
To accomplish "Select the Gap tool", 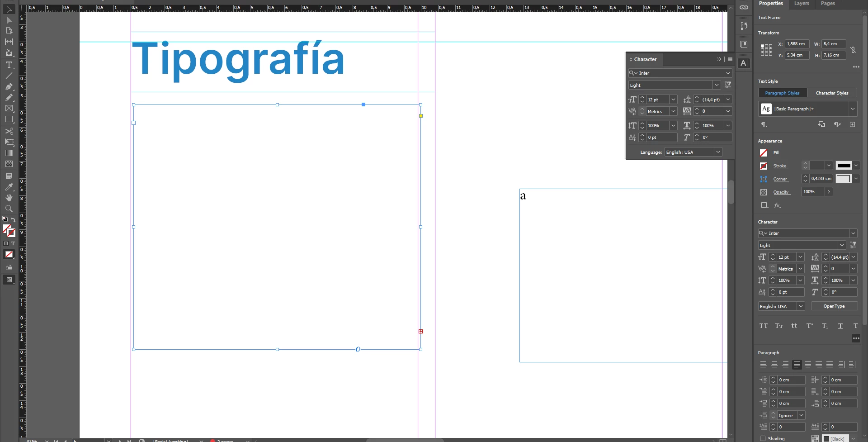I will pos(9,42).
